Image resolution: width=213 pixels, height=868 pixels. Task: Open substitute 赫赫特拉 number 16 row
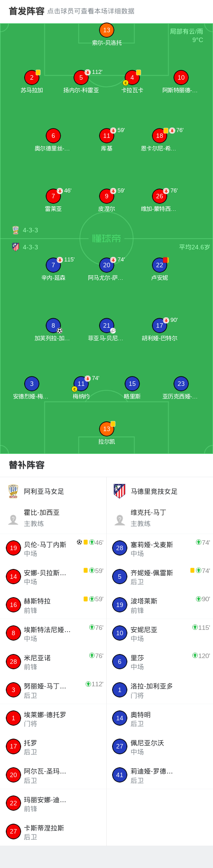click(x=53, y=605)
